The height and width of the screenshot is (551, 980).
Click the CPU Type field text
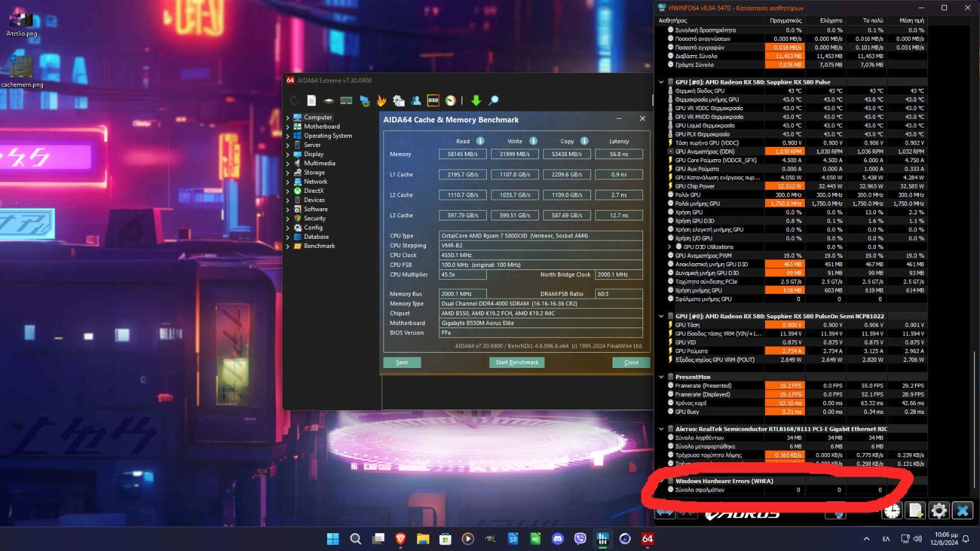[x=541, y=236]
